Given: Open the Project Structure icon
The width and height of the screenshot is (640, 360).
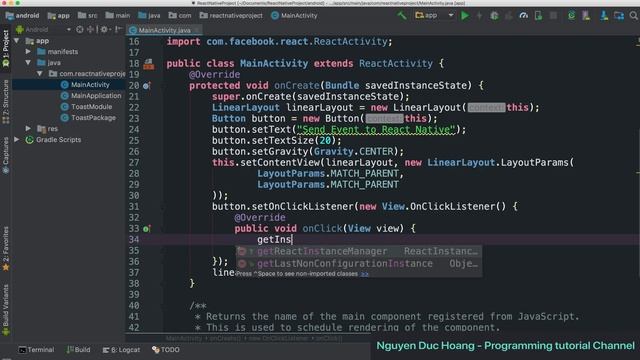Looking at the screenshot, I should 619,16.
